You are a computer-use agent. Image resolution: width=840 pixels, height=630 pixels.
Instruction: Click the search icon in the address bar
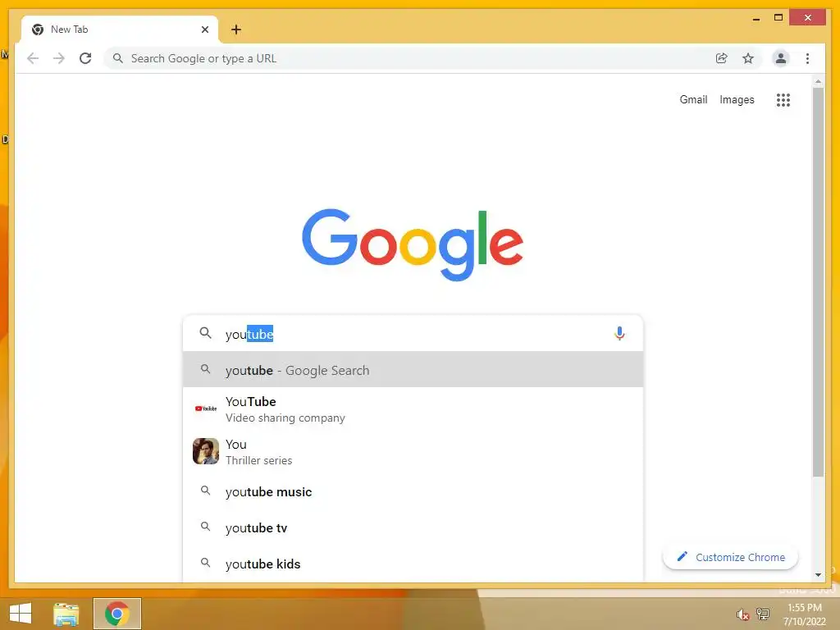(x=118, y=58)
